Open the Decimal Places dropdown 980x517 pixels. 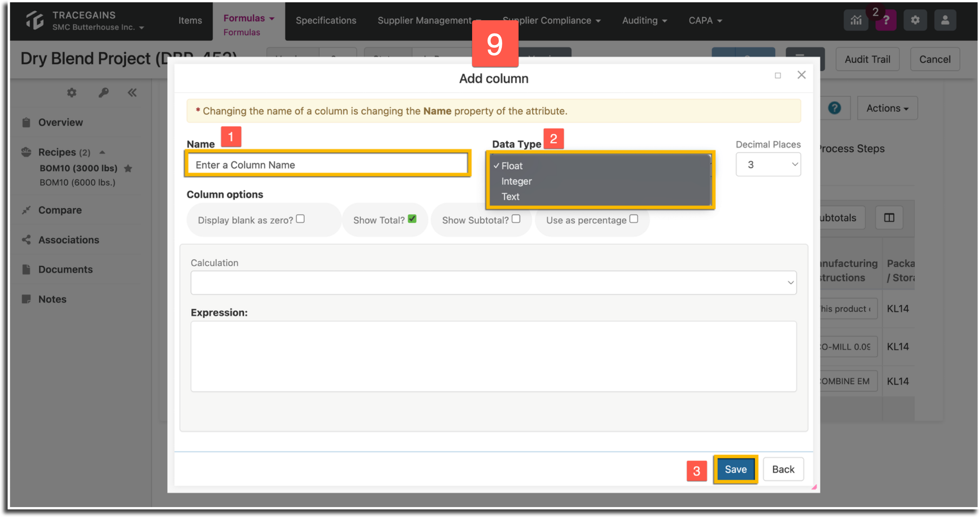(768, 165)
